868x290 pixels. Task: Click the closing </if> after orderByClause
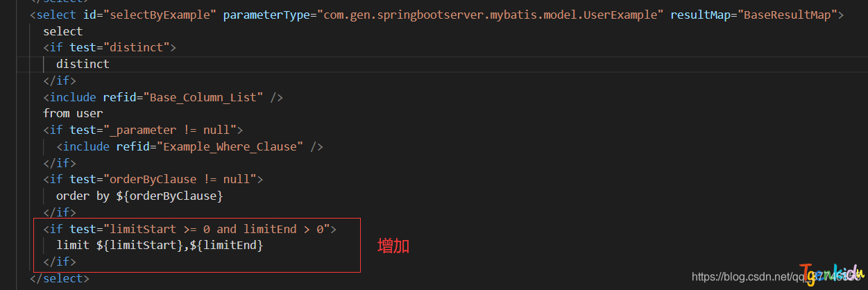tap(60, 212)
